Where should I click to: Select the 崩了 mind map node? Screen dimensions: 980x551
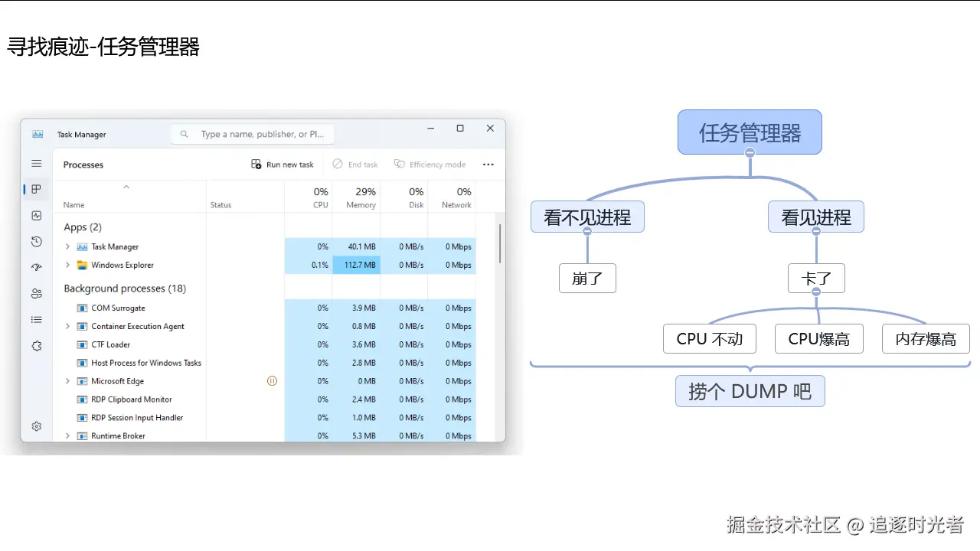(587, 279)
